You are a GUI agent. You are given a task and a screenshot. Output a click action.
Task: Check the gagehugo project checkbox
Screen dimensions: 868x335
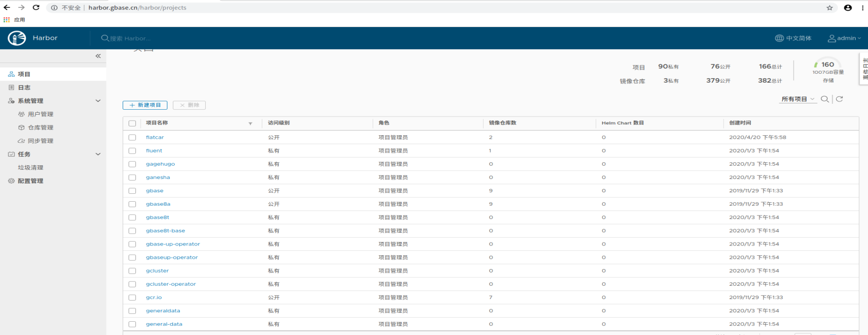click(132, 164)
